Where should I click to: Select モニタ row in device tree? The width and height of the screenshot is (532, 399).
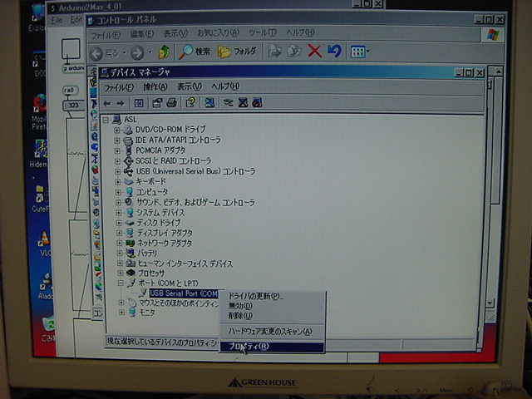pyautogui.click(x=147, y=313)
